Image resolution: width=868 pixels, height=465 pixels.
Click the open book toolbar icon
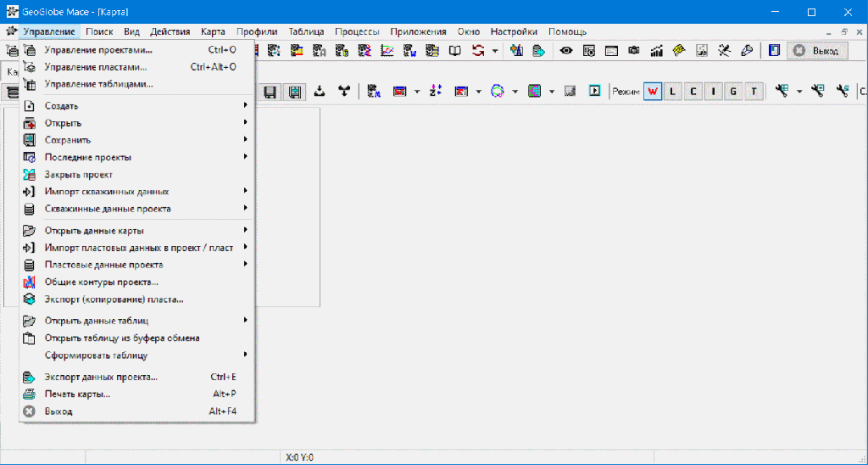(455, 51)
